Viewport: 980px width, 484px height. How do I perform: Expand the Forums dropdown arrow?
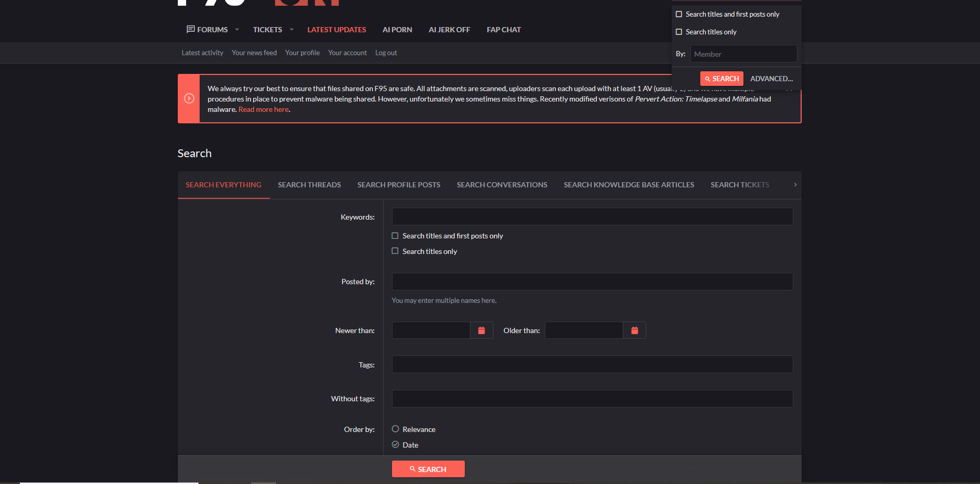pyautogui.click(x=237, y=30)
